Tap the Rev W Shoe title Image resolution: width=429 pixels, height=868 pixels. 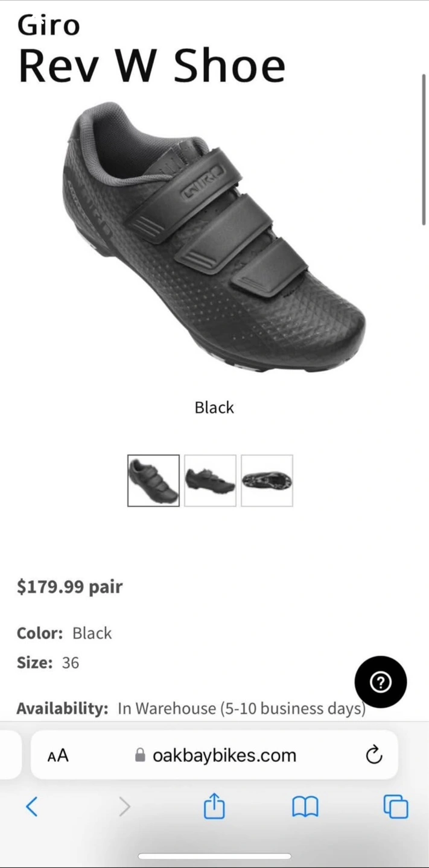pos(151,65)
